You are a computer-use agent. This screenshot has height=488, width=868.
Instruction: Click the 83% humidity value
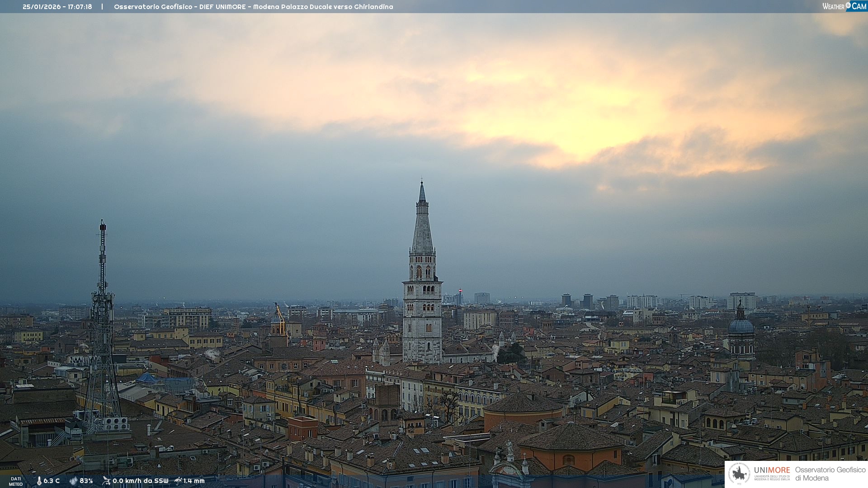[x=86, y=481]
